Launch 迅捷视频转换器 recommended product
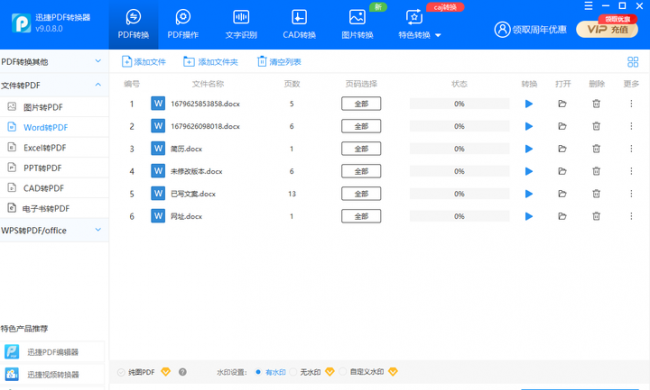The image size is (650, 390). tap(52, 375)
